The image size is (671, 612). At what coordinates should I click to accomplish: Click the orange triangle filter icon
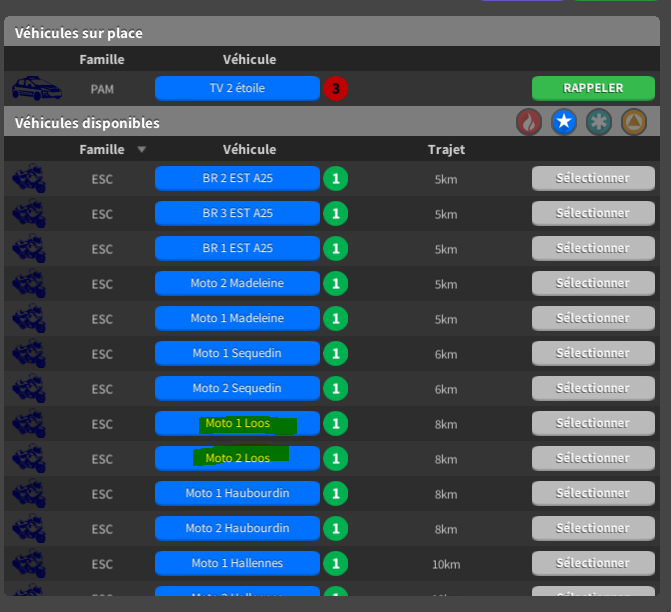pyautogui.click(x=634, y=122)
